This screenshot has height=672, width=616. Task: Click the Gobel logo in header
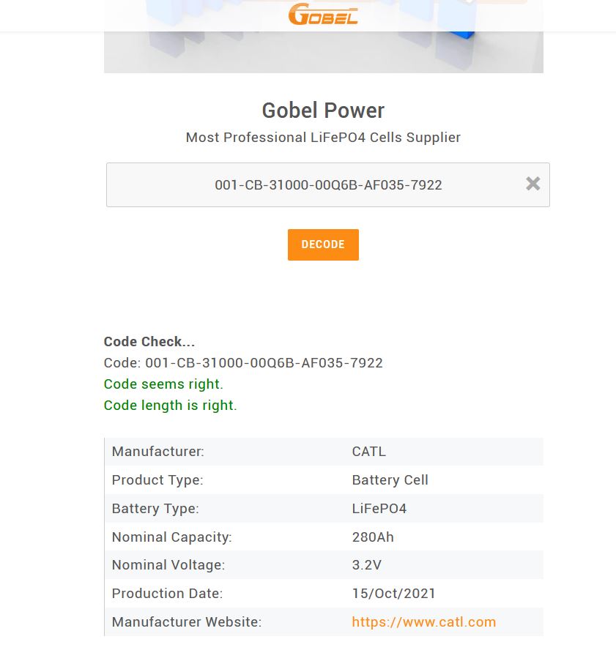(323, 14)
